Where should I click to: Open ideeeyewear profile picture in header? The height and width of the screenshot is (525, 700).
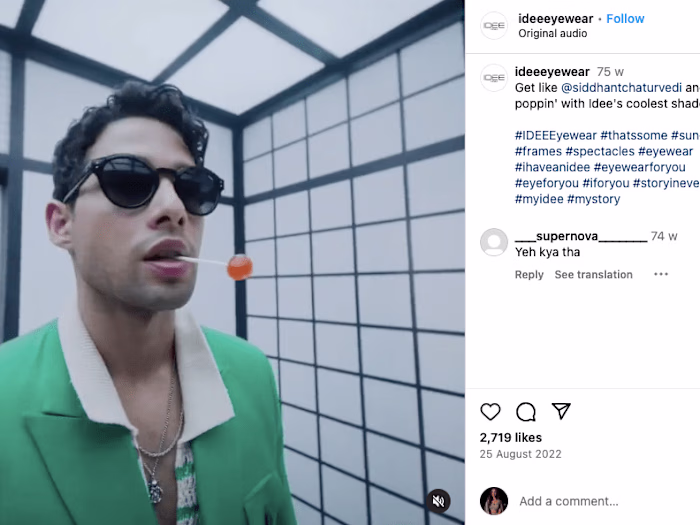(494, 25)
